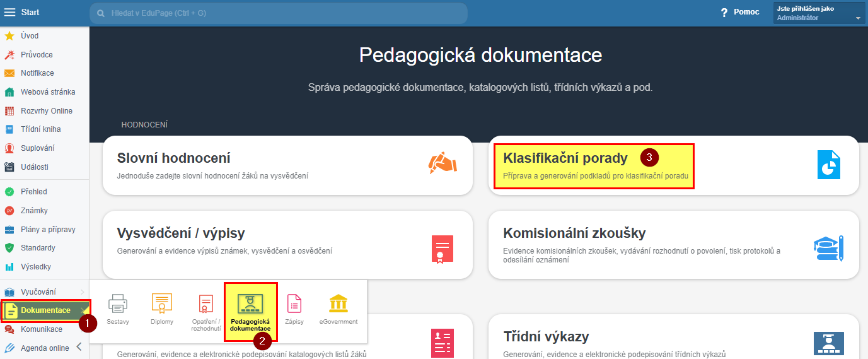
Task: Collapse sidebar with Agenda online chevron
Action: click(x=79, y=346)
